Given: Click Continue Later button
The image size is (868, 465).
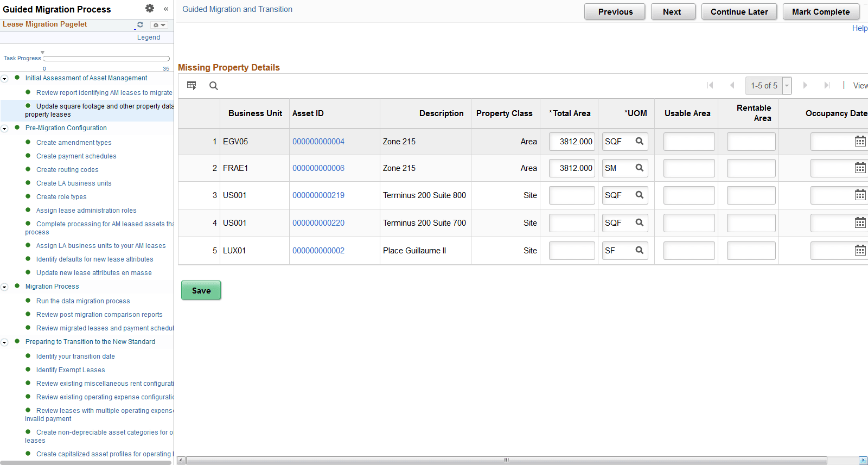Looking at the screenshot, I should click(739, 11).
